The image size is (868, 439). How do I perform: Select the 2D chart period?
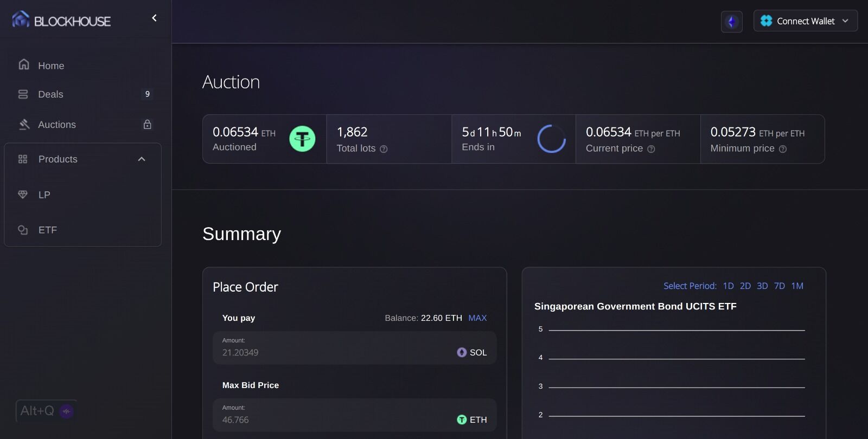tap(745, 286)
